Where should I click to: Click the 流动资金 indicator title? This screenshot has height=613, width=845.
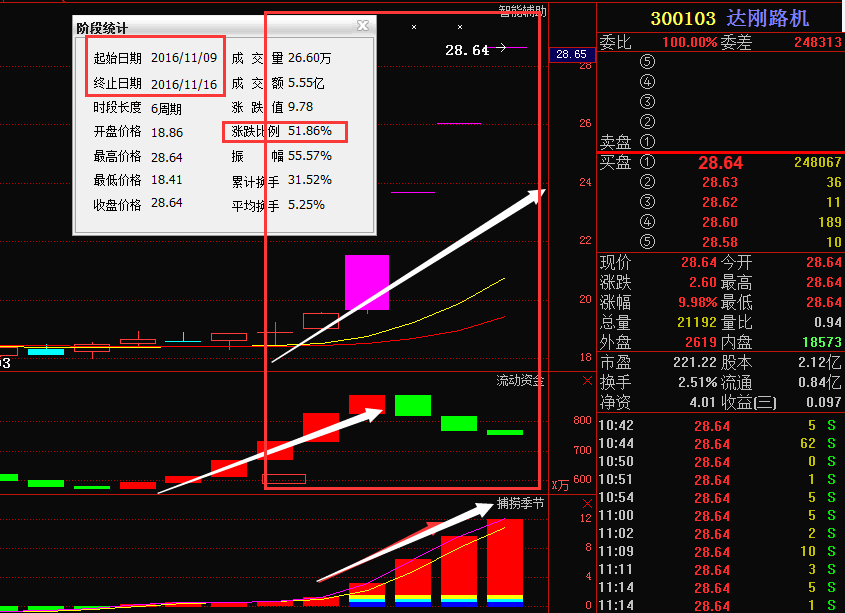(x=520, y=381)
